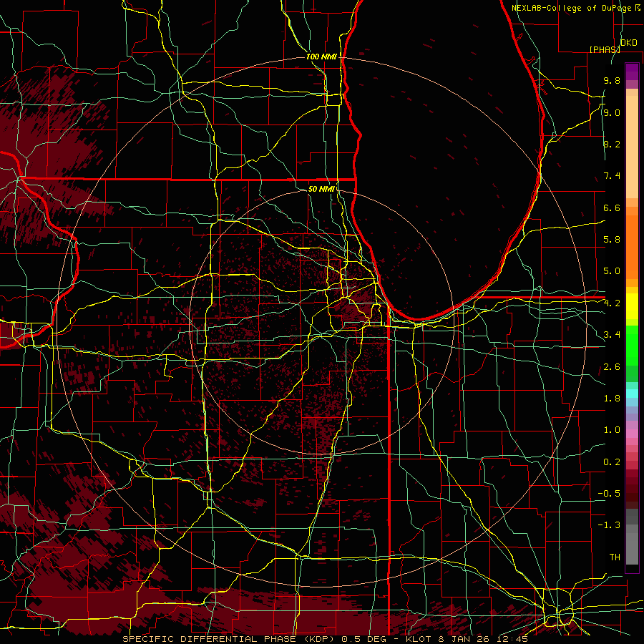This screenshot has width=644, height=644.
Task: Pick the purple band atop the color scale
Action: pyautogui.click(x=632, y=72)
